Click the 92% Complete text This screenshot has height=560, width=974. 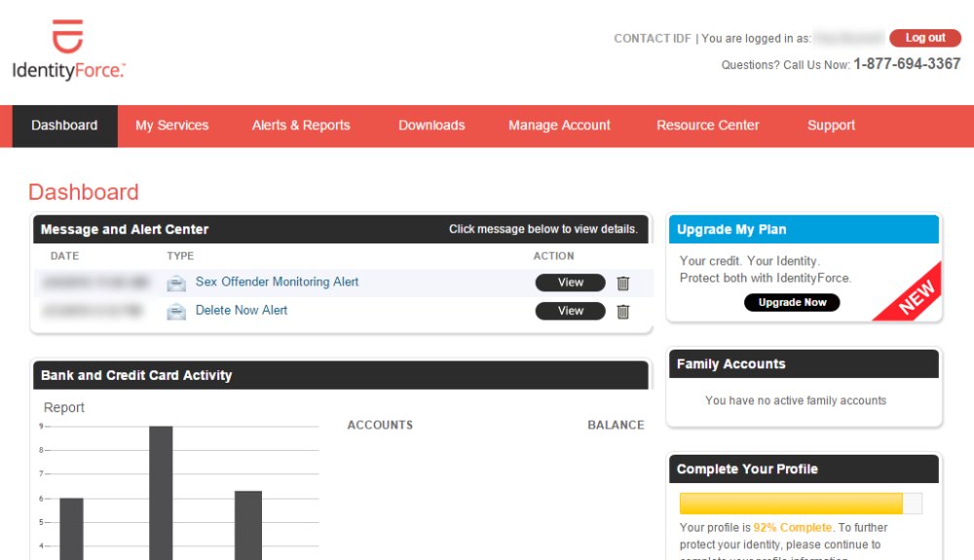793,528
